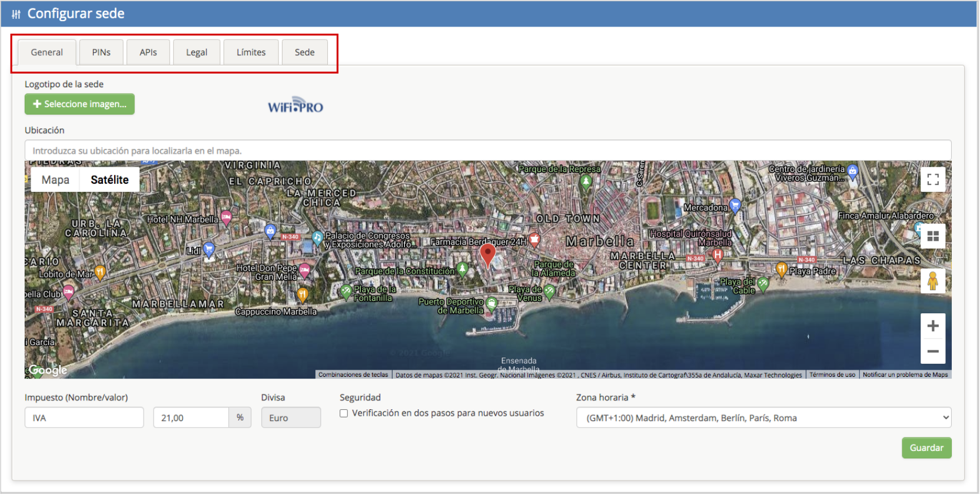Click the red location marker pin
This screenshot has width=980, height=494.
487,254
